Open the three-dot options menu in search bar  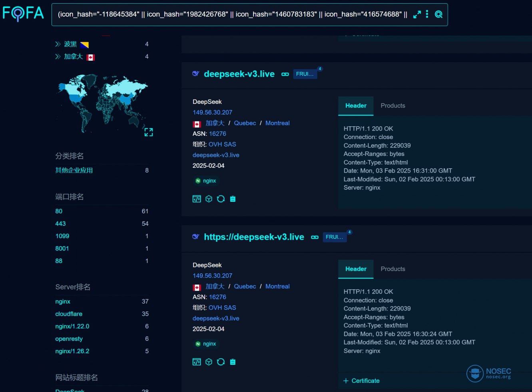coord(427,14)
